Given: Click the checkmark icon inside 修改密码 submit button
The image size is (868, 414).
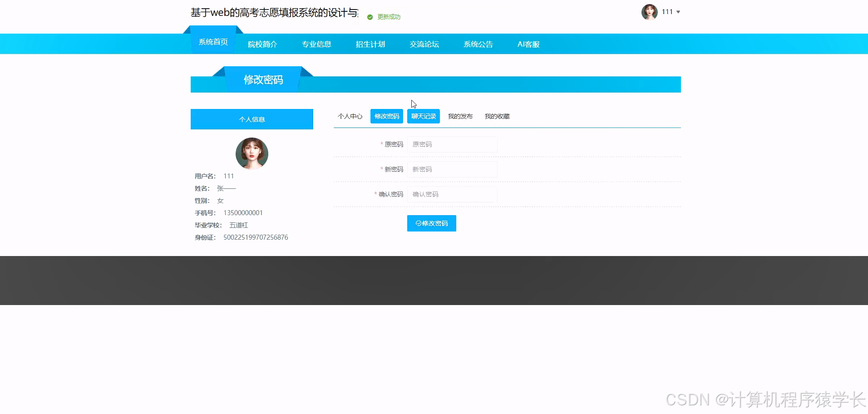Looking at the screenshot, I should [x=418, y=223].
